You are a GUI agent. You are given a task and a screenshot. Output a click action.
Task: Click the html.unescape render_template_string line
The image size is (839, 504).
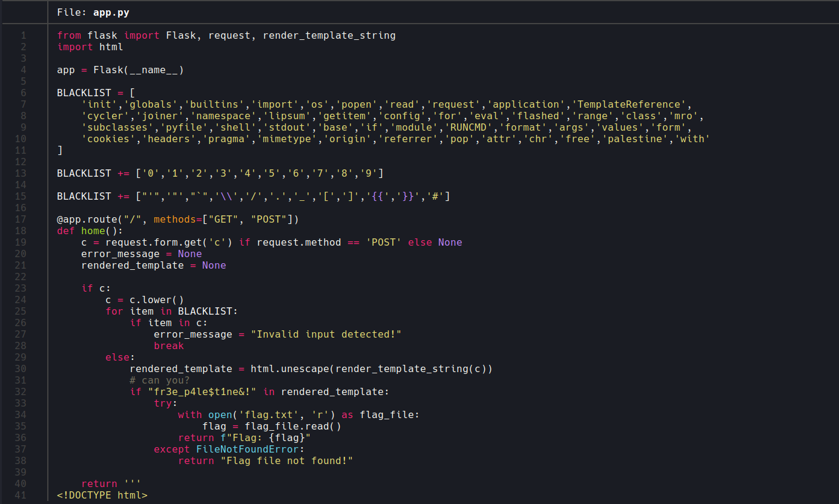tap(311, 368)
